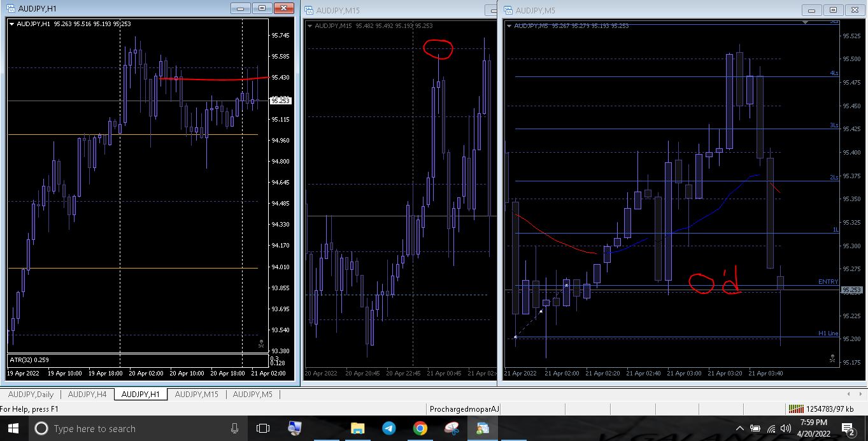Open the Windows Start menu

tap(13, 428)
